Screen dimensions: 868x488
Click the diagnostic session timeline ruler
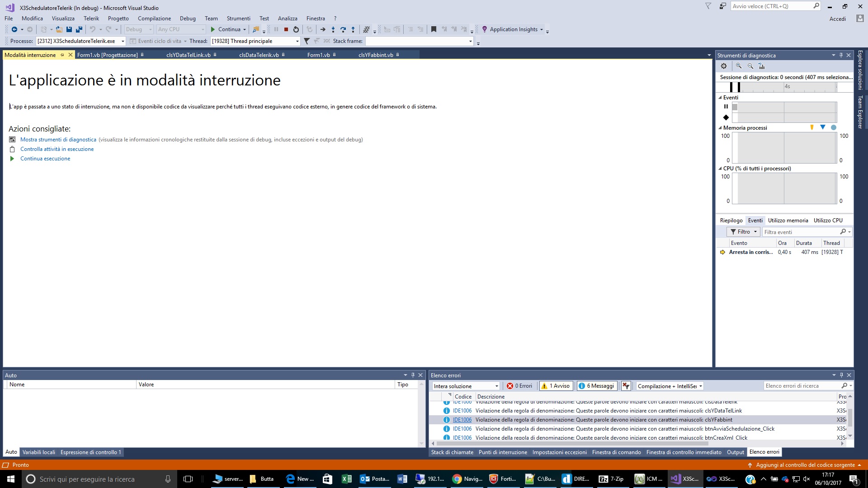tap(787, 87)
